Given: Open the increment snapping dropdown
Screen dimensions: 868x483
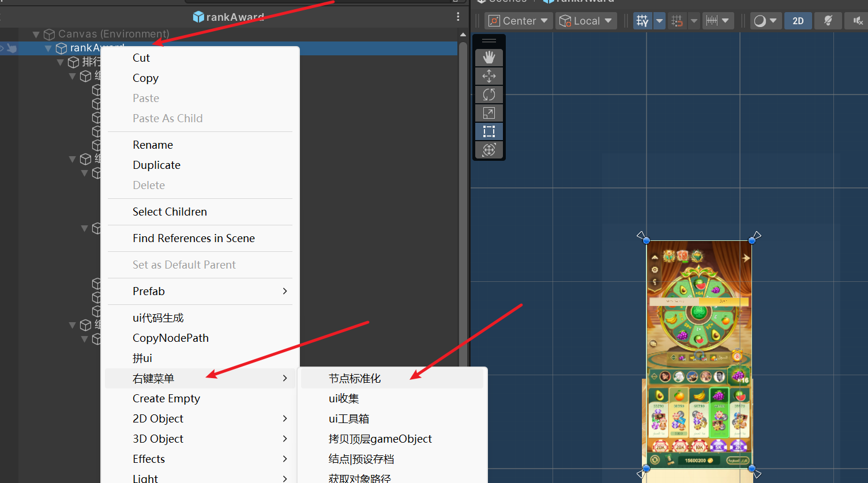Looking at the screenshot, I should point(718,21).
